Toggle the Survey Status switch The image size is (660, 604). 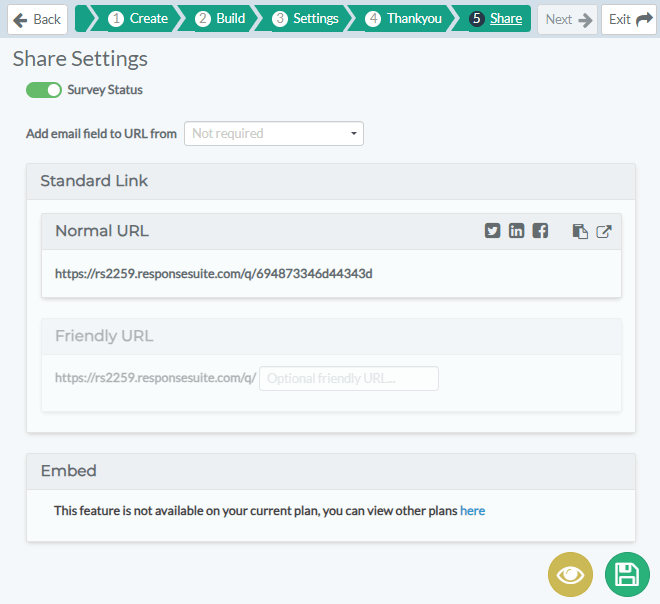(44, 90)
